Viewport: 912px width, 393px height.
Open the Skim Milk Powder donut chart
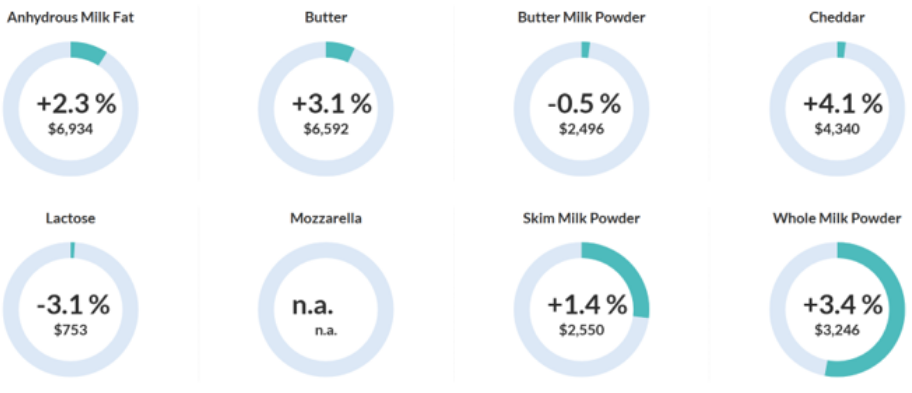(581, 310)
